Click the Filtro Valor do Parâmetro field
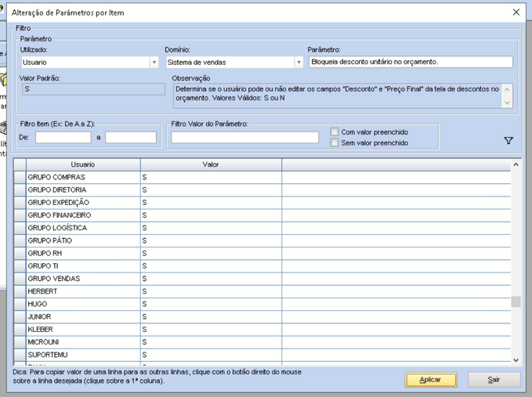Screen dimensions: 532x397 [x=244, y=137]
